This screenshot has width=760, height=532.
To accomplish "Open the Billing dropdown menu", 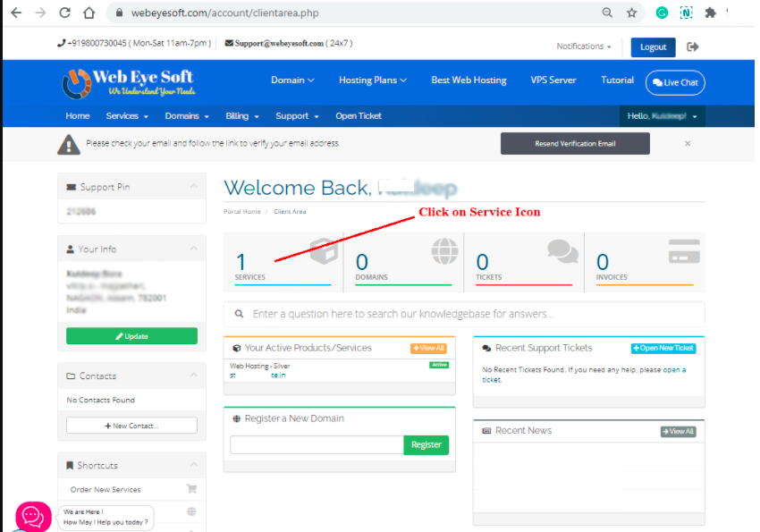I will pos(242,116).
